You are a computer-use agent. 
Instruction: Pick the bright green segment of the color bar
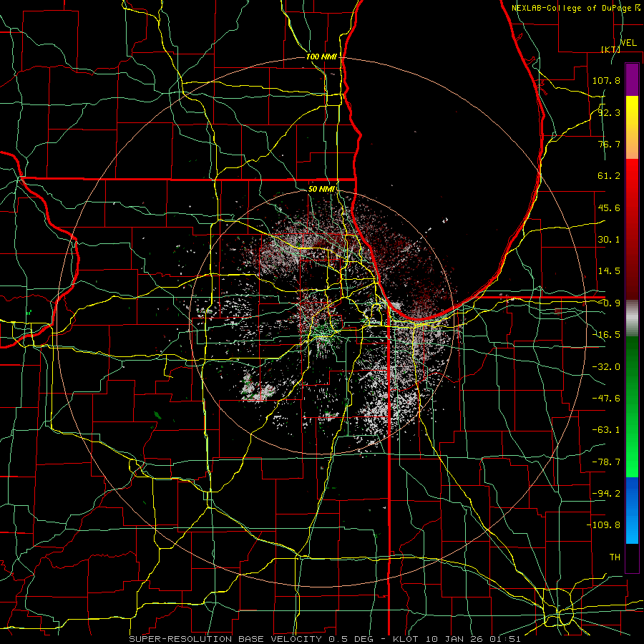632,406
